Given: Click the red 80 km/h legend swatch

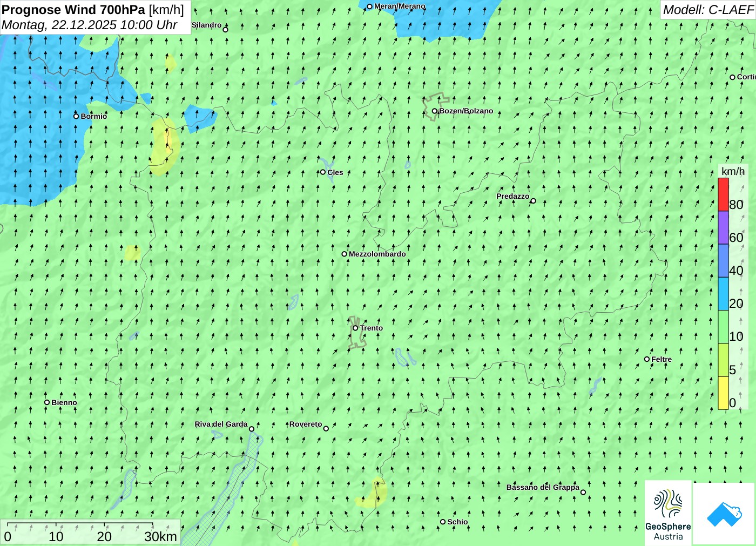Looking at the screenshot, I should click(x=723, y=194).
